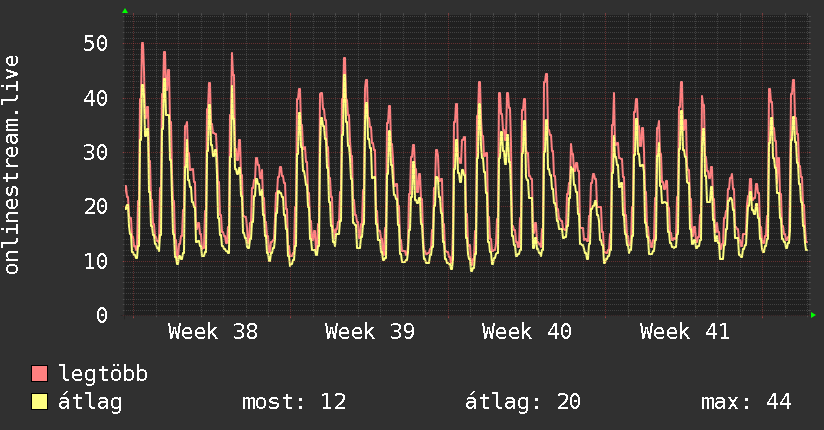The width and height of the screenshot is (824, 430).
Task: Click the 50 y-axis tick label
Action: click(96, 44)
